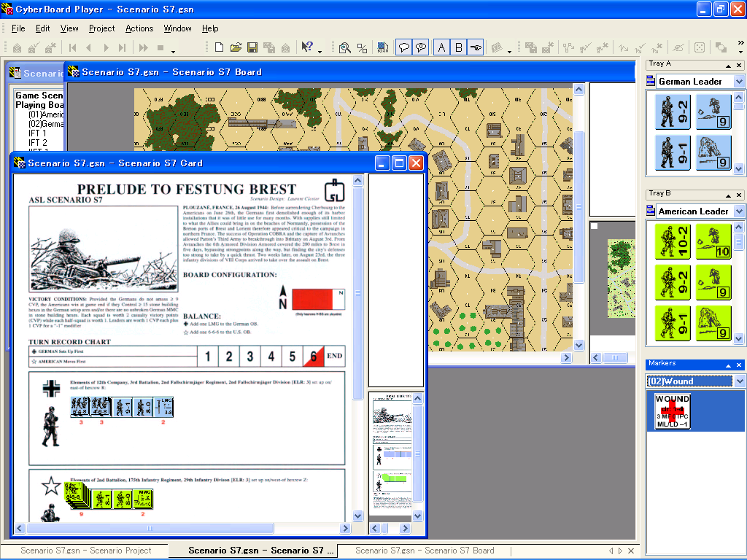Save the game with the floppy icon
This screenshot has width=747, height=560.
(252, 47)
